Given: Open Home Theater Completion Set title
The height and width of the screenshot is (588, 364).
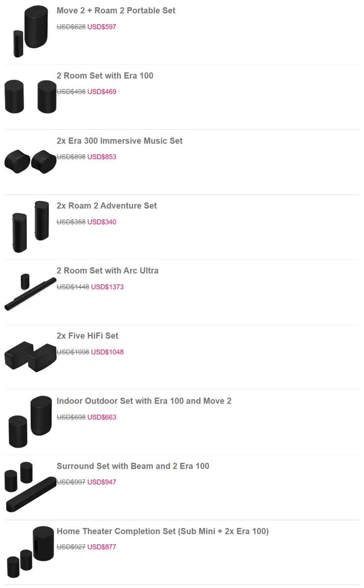Looking at the screenshot, I should click(x=162, y=531).
